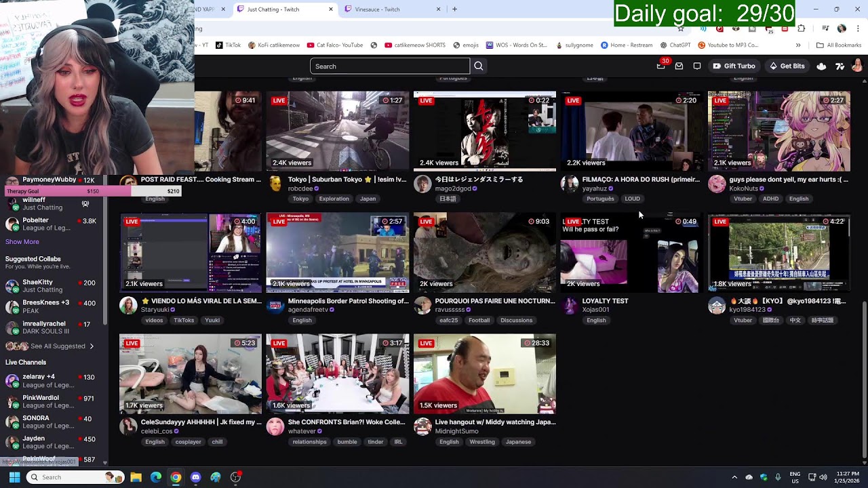The height and width of the screenshot is (488, 868).
Task: Bookmark this page with star icon
Action: [681, 28]
